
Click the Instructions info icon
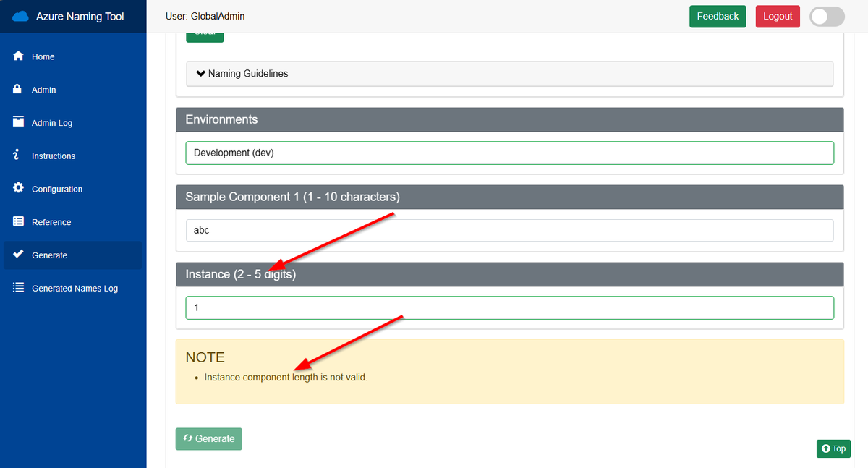pyautogui.click(x=17, y=156)
